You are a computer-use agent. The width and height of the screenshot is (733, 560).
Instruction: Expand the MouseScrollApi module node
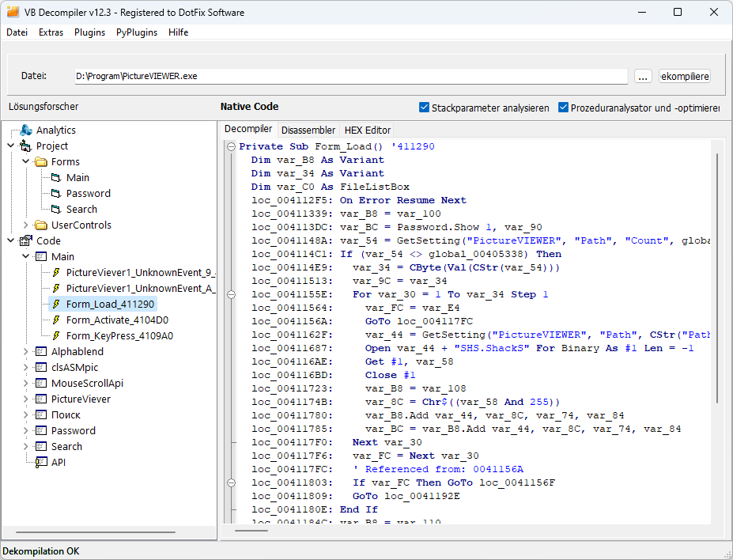(x=26, y=384)
